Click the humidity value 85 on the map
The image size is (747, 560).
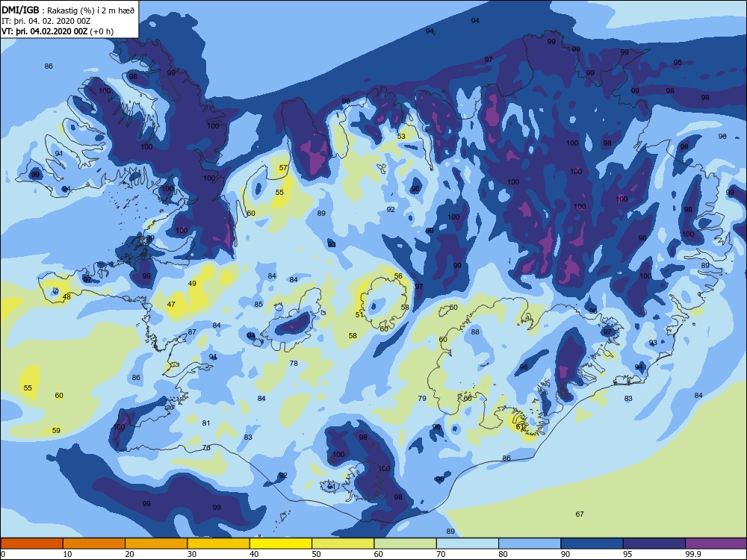(x=258, y=305)
